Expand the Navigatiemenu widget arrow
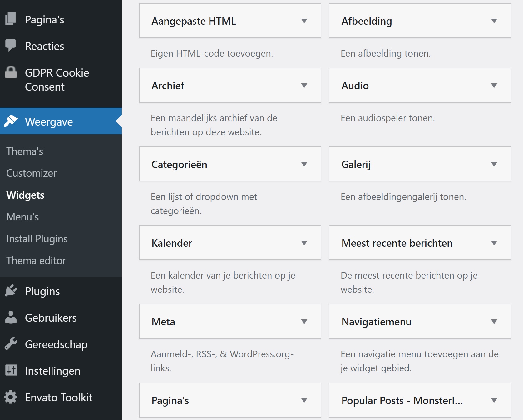The width and height of the screenshot is (523, 420). point(494,322)
